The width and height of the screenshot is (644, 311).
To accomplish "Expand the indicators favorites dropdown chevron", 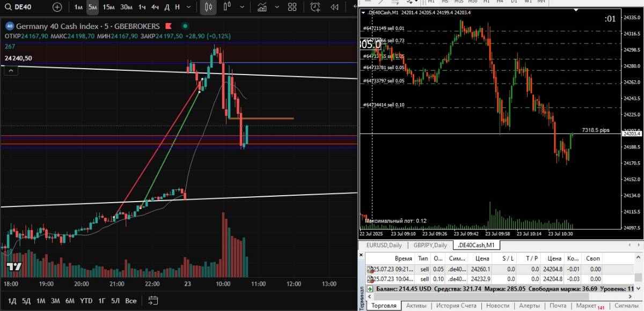I will pos(277,7).
